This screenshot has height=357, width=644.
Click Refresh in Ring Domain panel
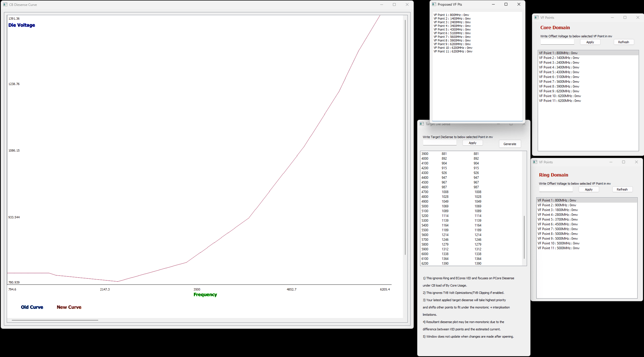click(622, 189)
